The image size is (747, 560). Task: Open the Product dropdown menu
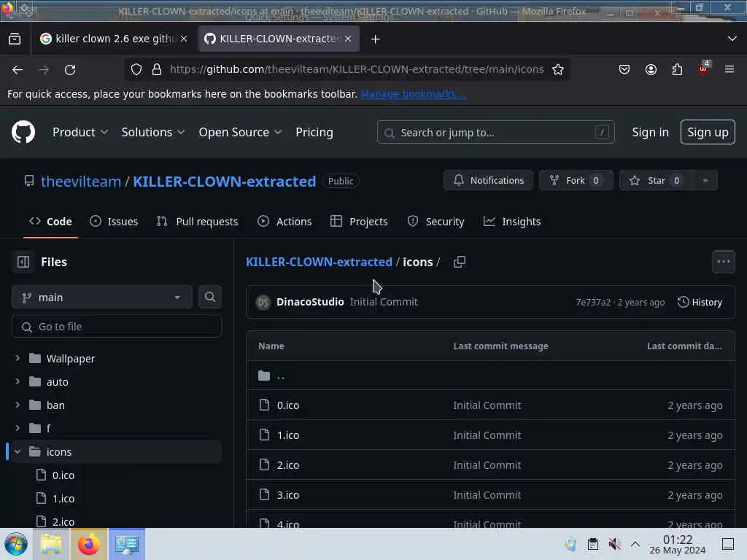click(80, 132)
